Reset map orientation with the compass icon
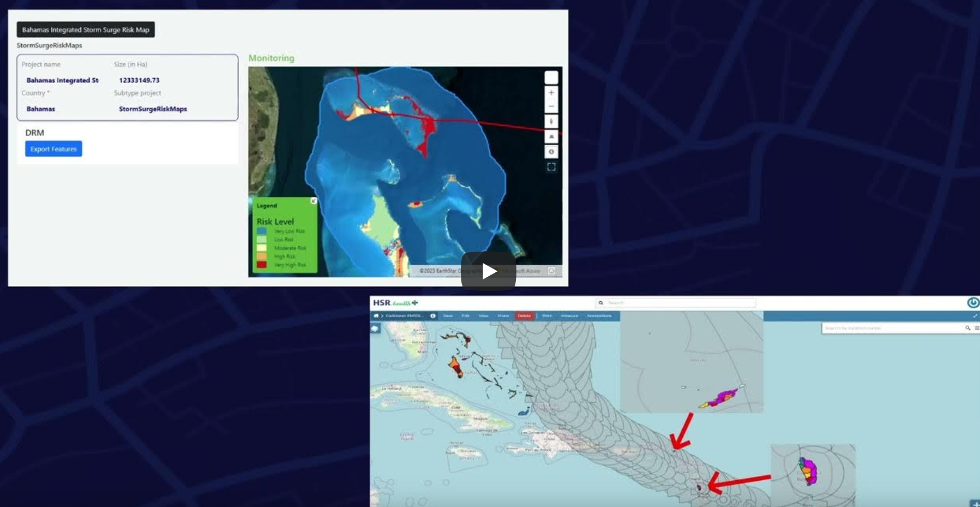The image size is (980, 507). tap(551, 121)
